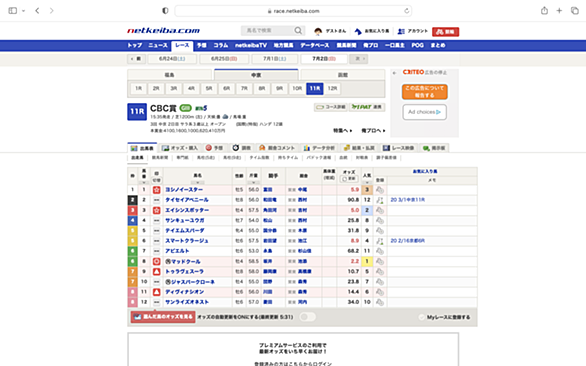Switch to the 10R race button

tap(297, 89)
